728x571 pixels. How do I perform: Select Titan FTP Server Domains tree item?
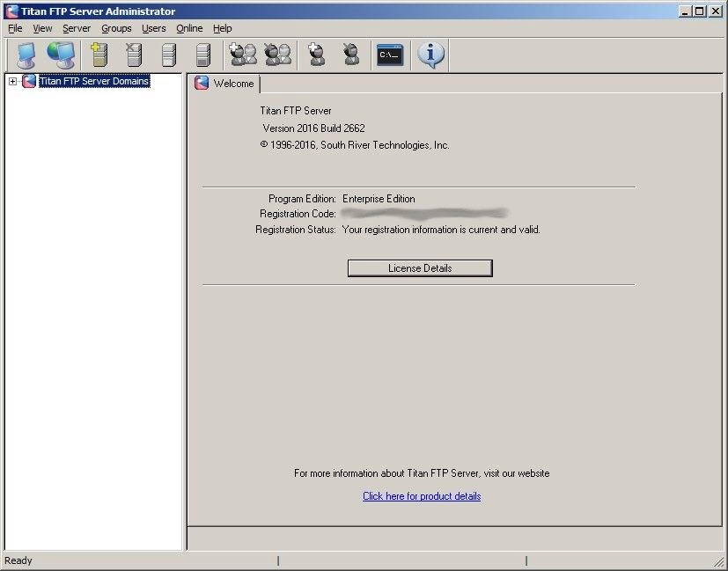(94, 81)
